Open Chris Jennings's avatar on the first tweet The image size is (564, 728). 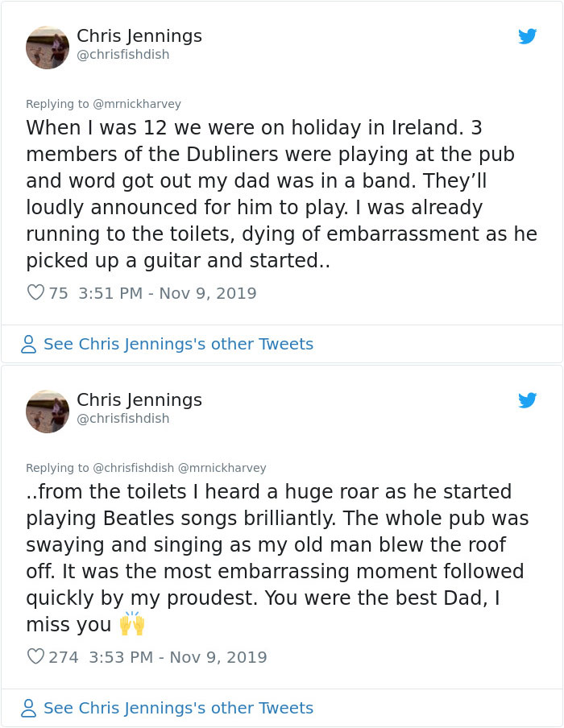(48, 48)
